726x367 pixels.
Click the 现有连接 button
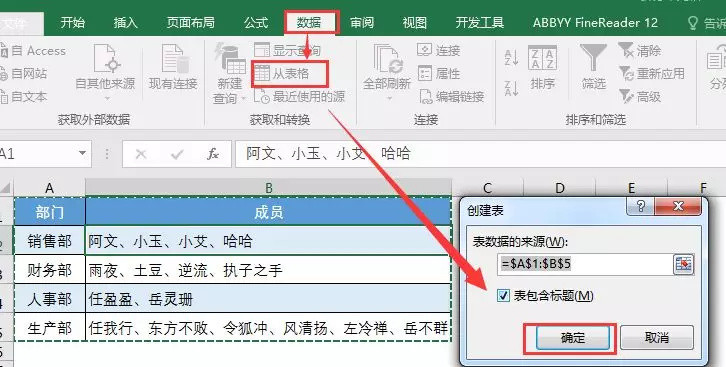coord(173,68)
